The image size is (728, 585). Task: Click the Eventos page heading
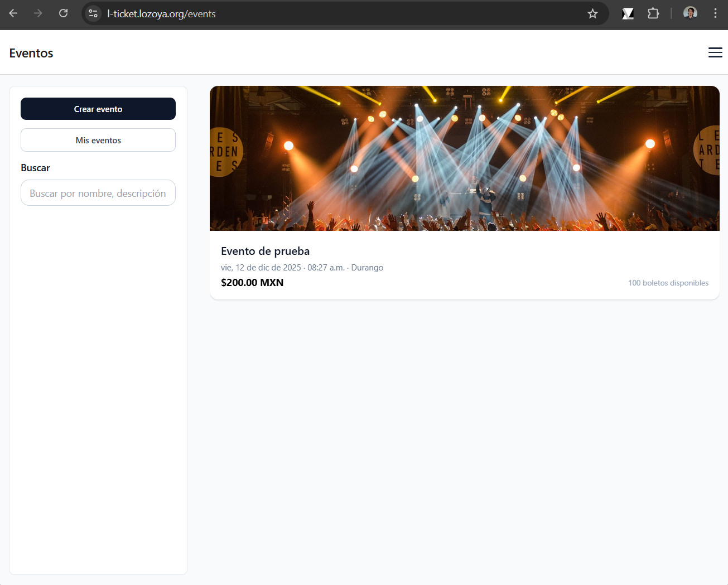pyautogui.click(x=31, y=53)
